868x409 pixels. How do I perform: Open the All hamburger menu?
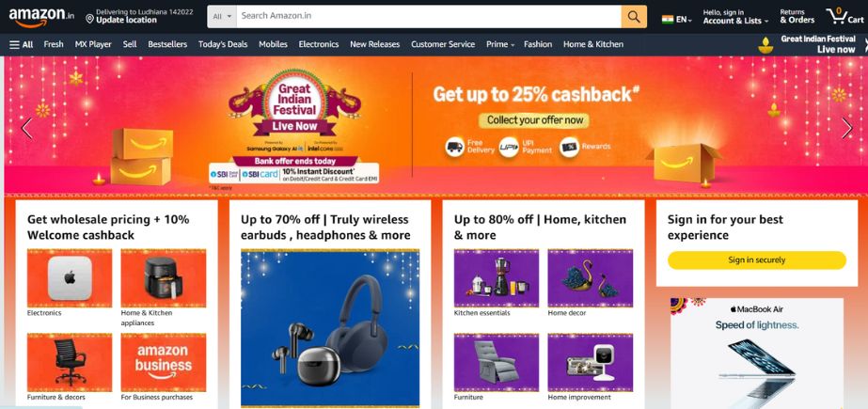click(21, 44)
